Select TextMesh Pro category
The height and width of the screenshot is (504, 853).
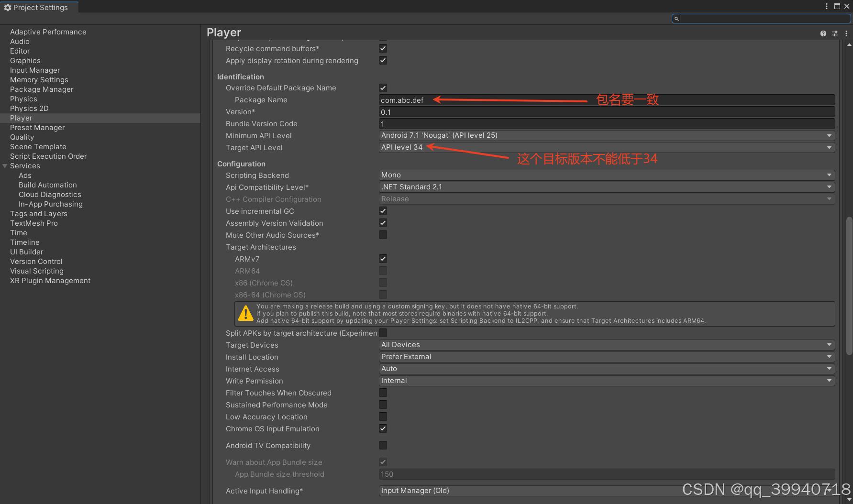[x=34, y=223]
